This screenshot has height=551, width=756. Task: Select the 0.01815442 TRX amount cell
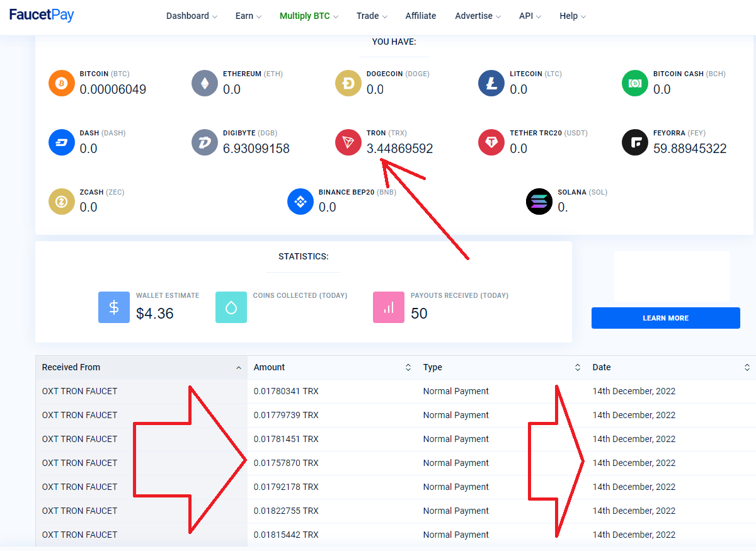point(332,535)
